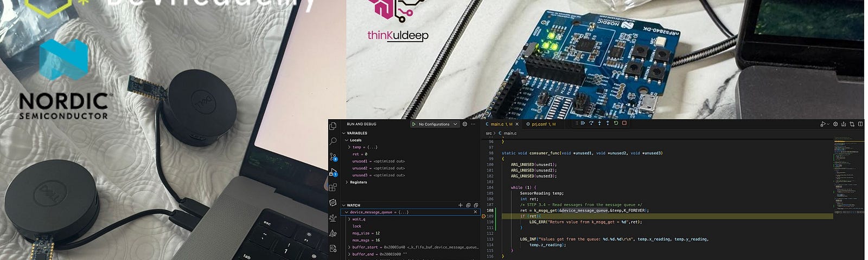
Task: Grab the debug toolbar drag handle
Action: pyautogui.click(x=576, y=123)
